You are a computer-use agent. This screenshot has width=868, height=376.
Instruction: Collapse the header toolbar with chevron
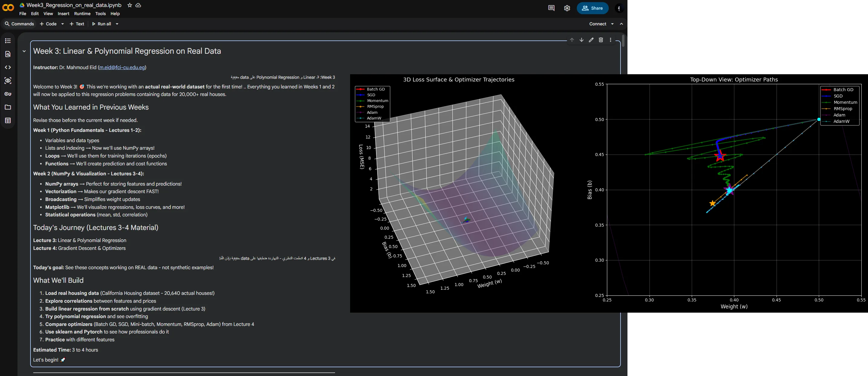pyautogui.click(x=621, y=24)
